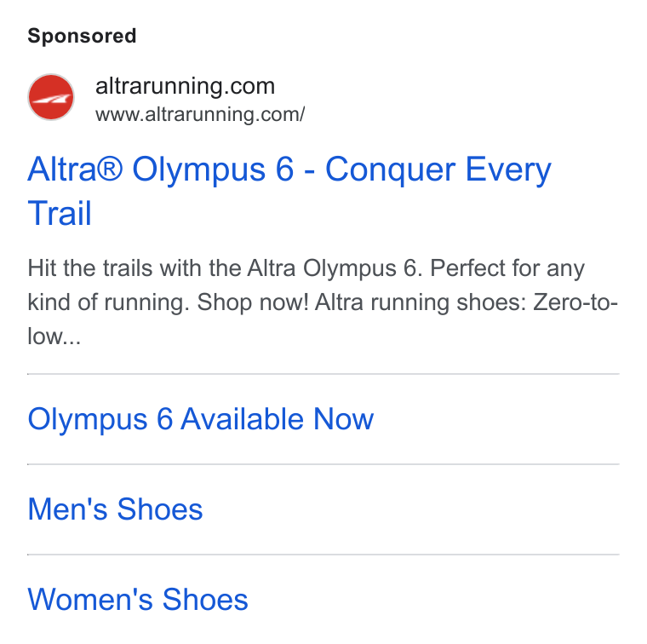This screenshot has height=644, width=647.
Task: Click the divider line above Women's Shoes
Action: [x=323, y=555]
